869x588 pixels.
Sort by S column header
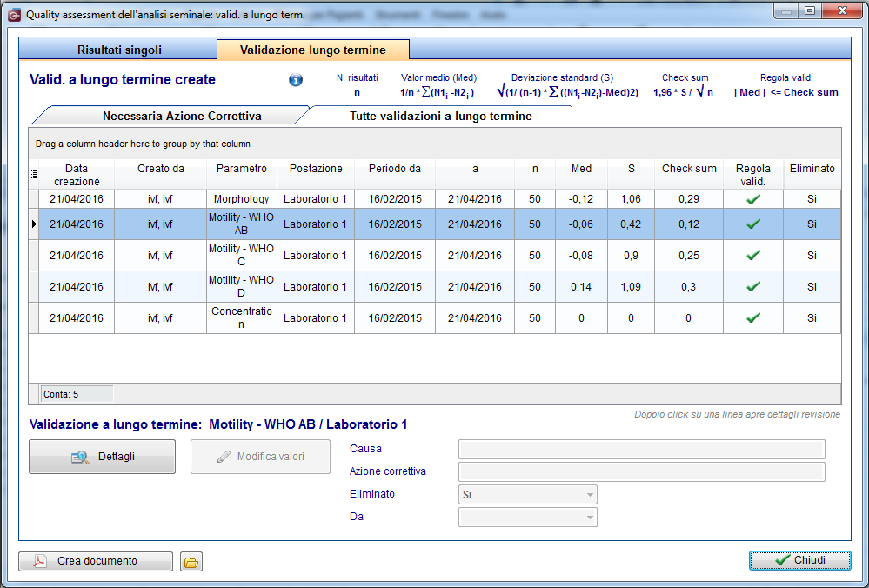coord(631,175)
